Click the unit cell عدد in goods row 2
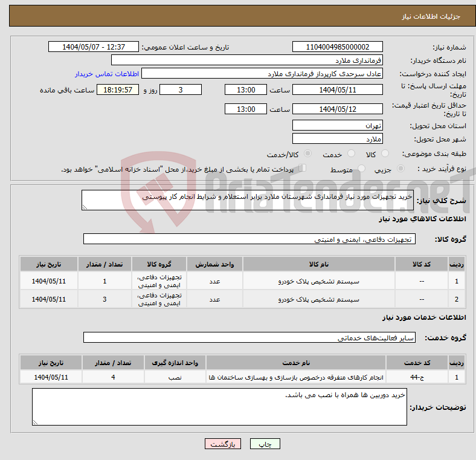 point(214,299)
